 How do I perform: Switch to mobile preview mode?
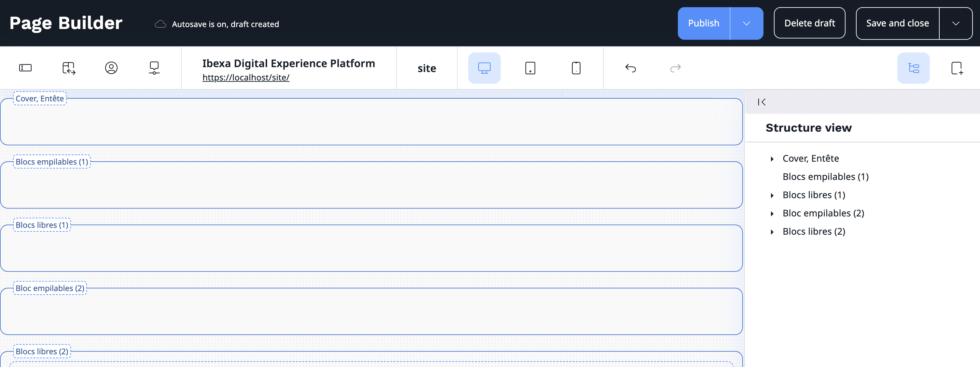coord(576,68)
